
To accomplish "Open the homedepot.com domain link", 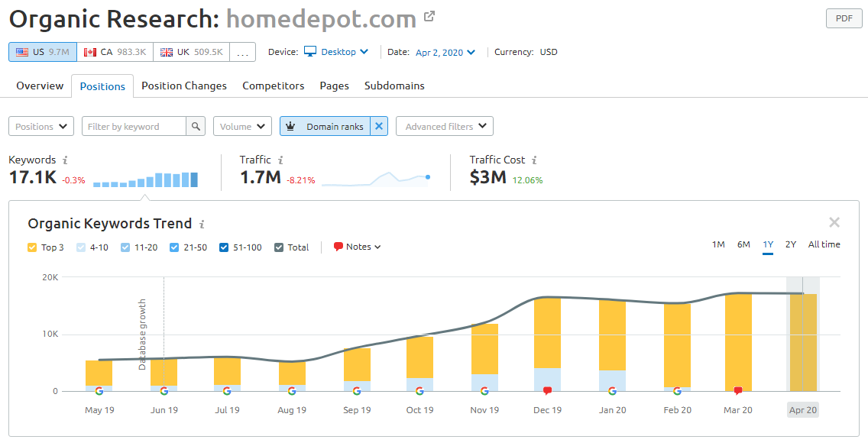I will pos(321,17).
